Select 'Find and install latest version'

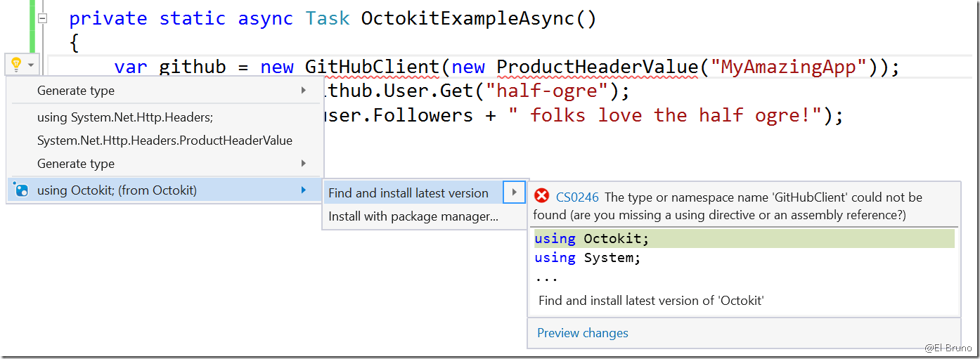408,193
